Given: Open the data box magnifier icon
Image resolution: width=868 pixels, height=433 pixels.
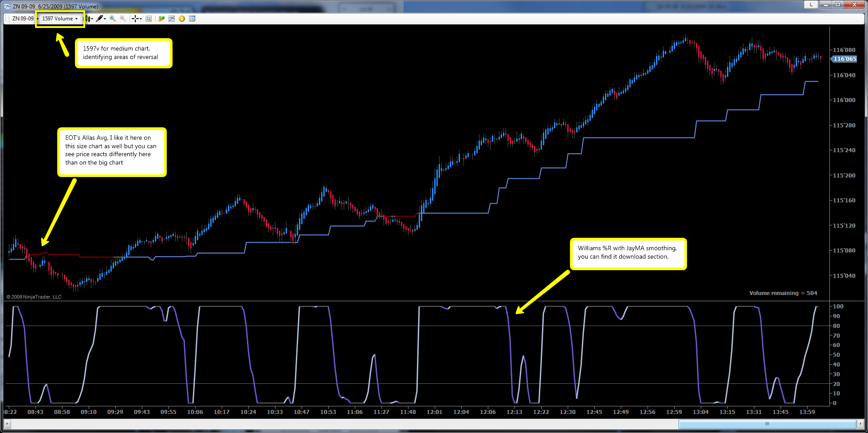Looking at the screenshot, I should [x=149, y=19].
